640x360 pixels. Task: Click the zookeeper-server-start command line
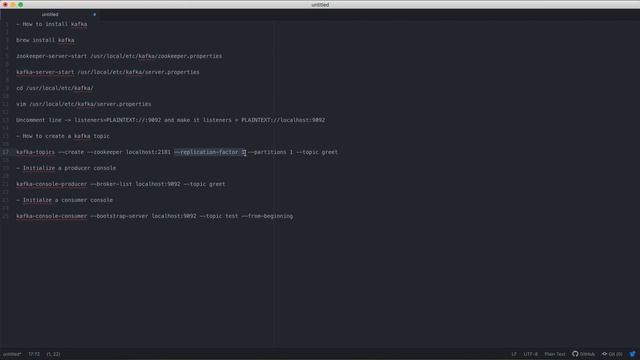tap(119, 56)
